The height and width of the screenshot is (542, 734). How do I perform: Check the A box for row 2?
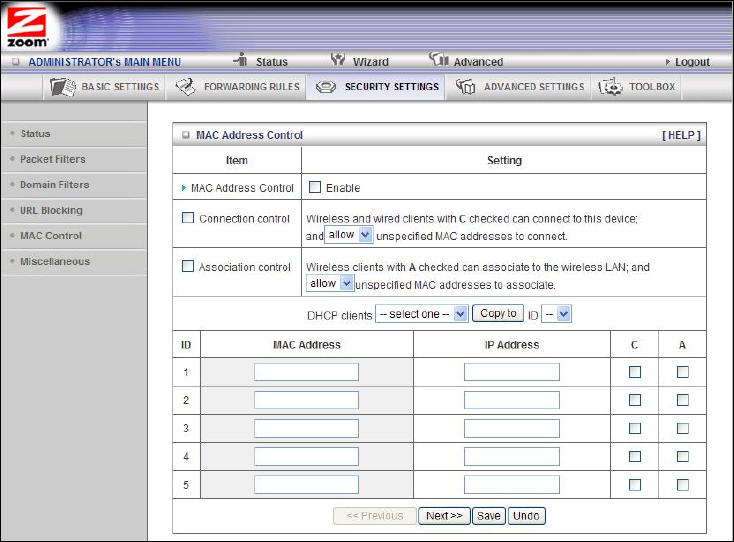[x=683, y=400]
